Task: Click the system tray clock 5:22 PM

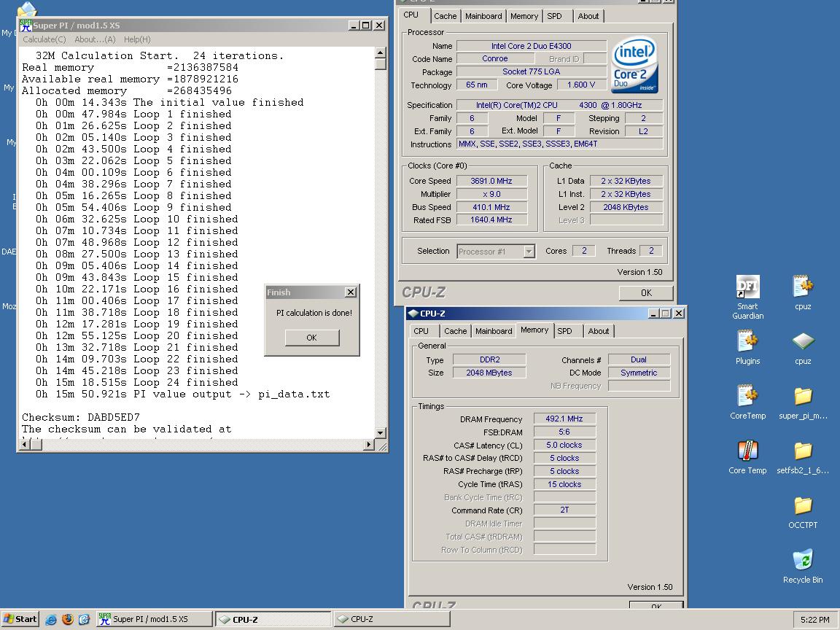Action: tap(814, 619)
